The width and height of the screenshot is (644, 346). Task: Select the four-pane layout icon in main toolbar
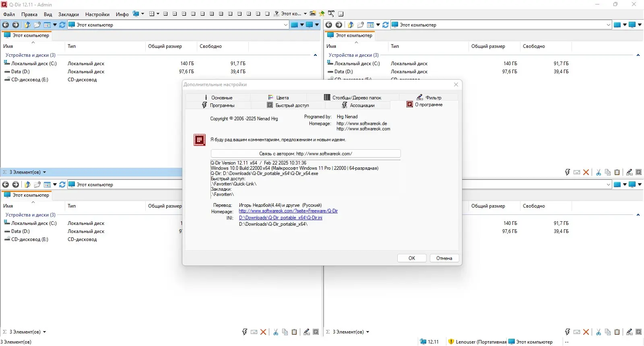(x=152, y=14)
